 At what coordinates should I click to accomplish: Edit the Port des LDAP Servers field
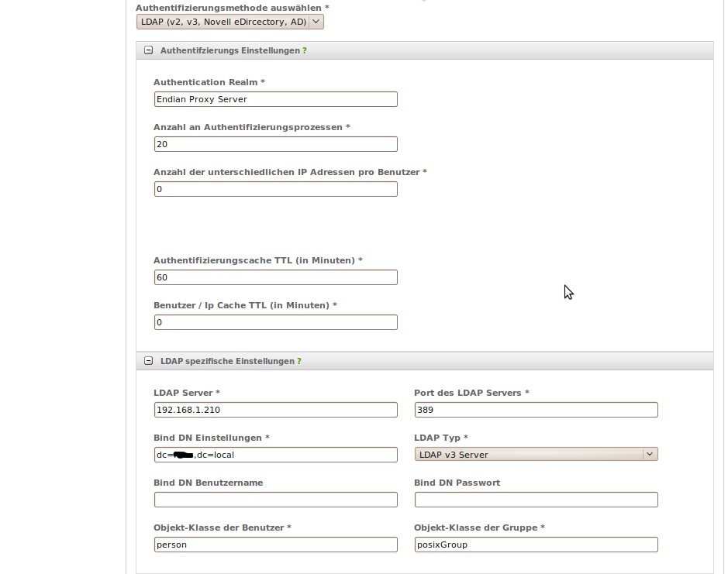537,410
